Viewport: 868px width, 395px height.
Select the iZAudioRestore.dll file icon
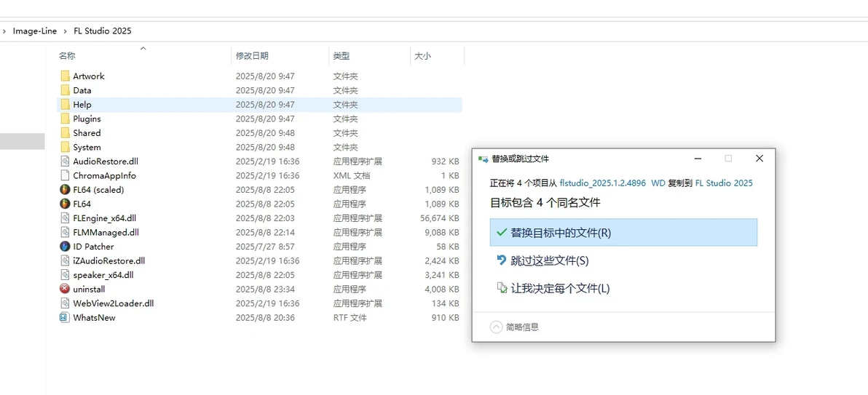pos(65,260)
